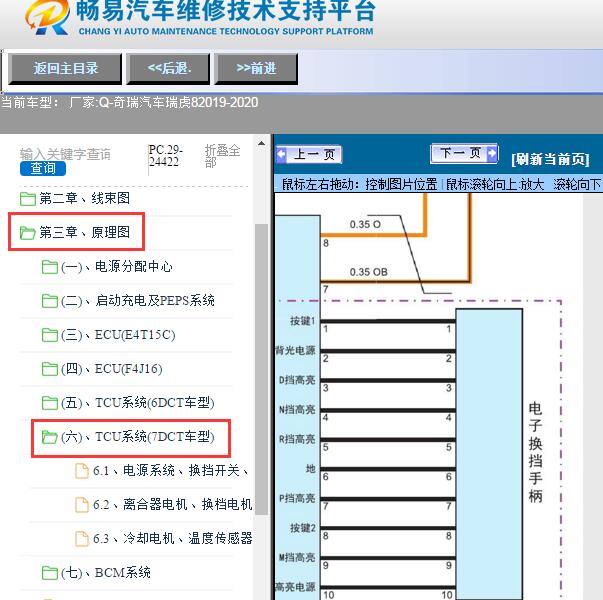This screenshot has height=600, width=603.
Task: Go back with <<后退 button
Action: click(x=168, y=69)
